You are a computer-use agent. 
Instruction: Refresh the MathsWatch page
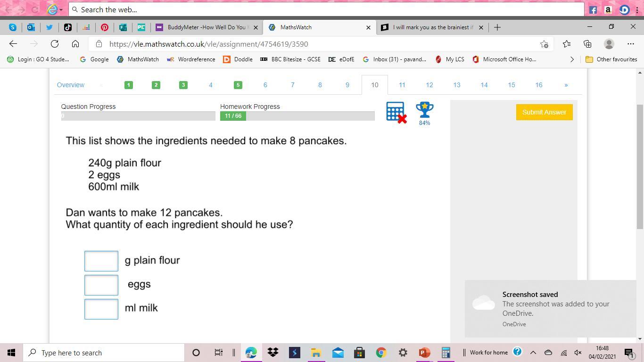55,44
